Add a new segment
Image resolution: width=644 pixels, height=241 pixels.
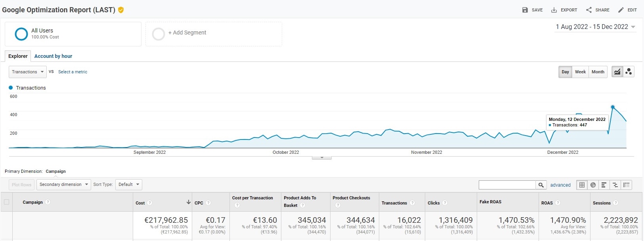(x=214, y=34)
